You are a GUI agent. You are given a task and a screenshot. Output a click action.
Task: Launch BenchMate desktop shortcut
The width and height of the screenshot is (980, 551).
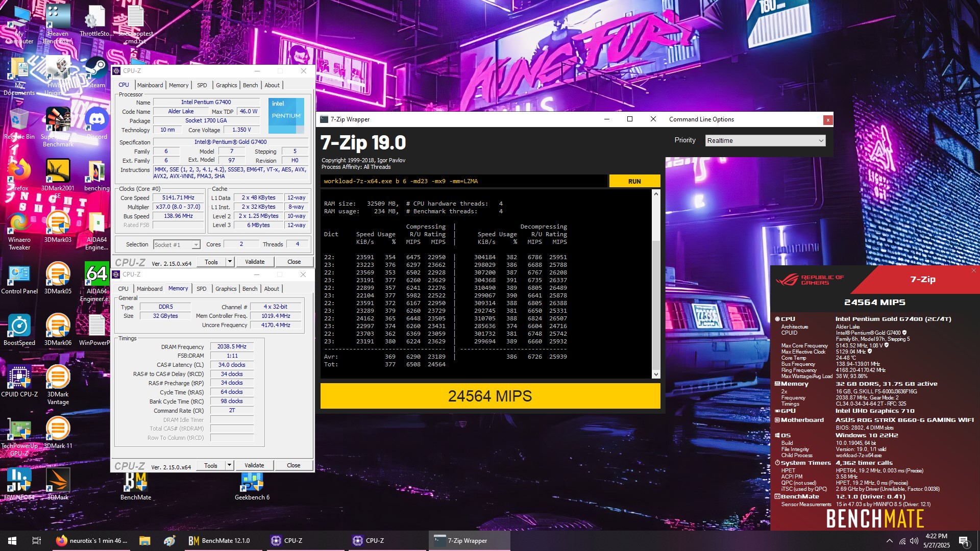click(x=136, y=486)
